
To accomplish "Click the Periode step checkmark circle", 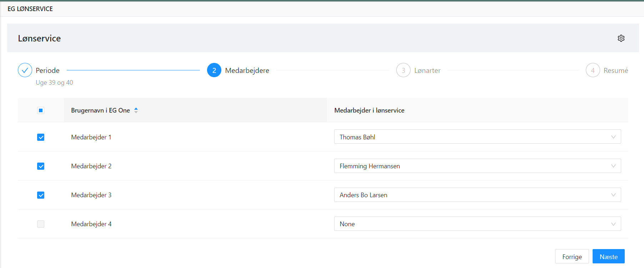I will coord(25,70).
